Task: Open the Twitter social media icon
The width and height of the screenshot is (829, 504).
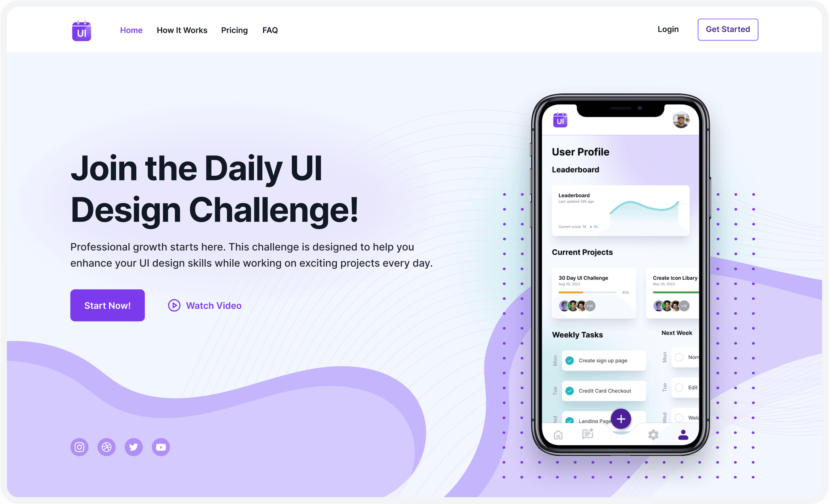Action: point(133,447)
